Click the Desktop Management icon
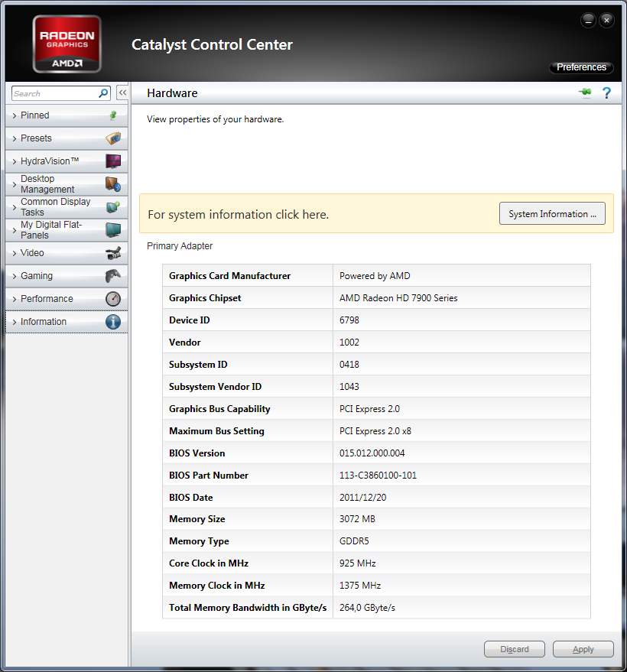 point(113,183)
